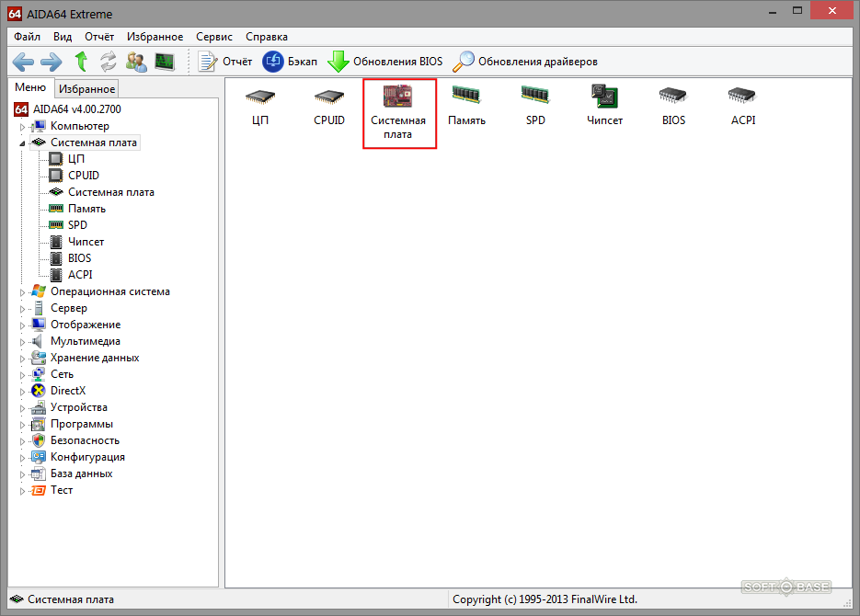This screenshot has height=616, width=860.
Task: Open the Избранное menu in menu bar
Action: pyautogui.click(x=155, y=37)
